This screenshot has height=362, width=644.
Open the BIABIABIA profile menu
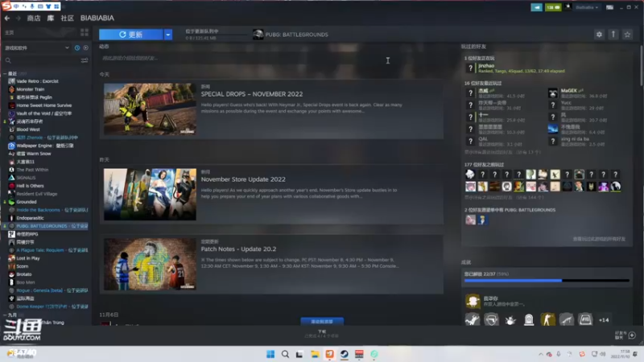coord(97,18)
